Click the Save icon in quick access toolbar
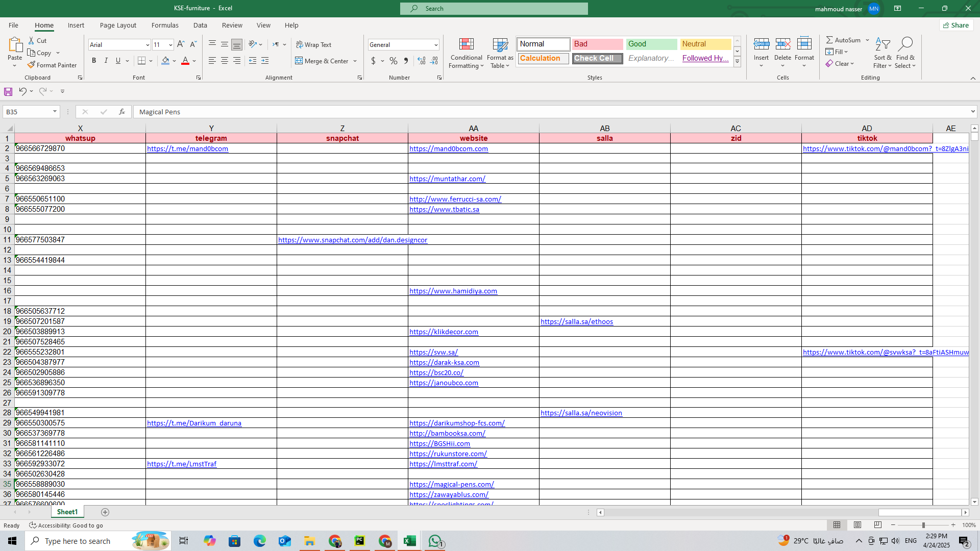The height and width of the screenshot is (551, 980). click(x=8, y=91)
